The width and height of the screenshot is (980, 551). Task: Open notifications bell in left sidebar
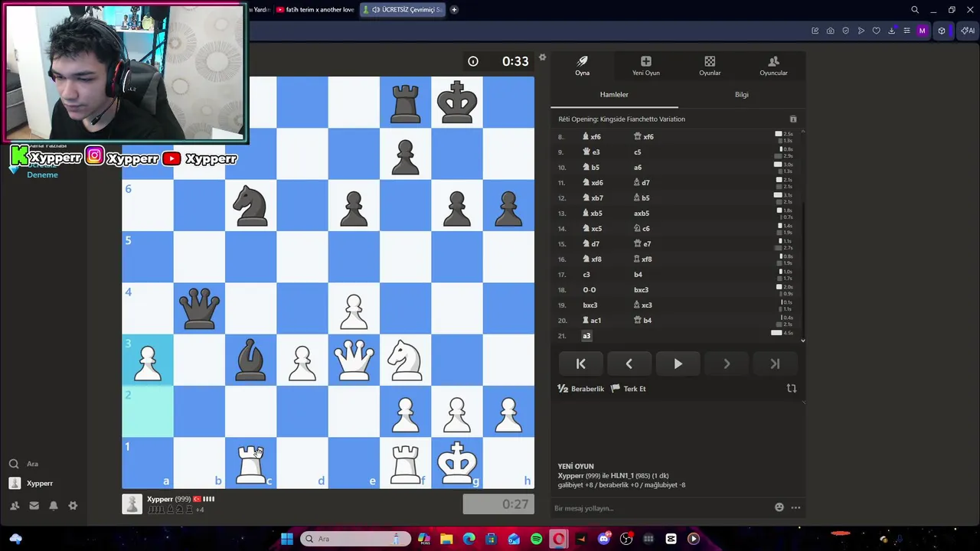point(54,506)
